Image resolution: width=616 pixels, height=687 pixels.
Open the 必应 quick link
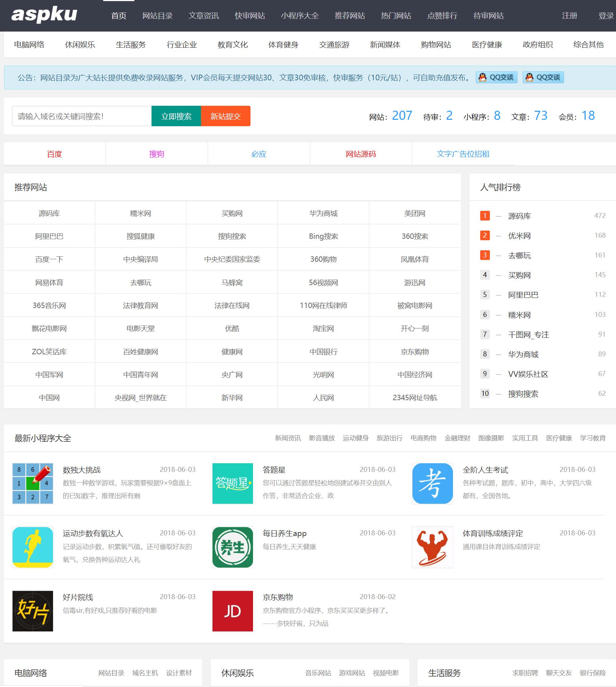coord(259,154)
